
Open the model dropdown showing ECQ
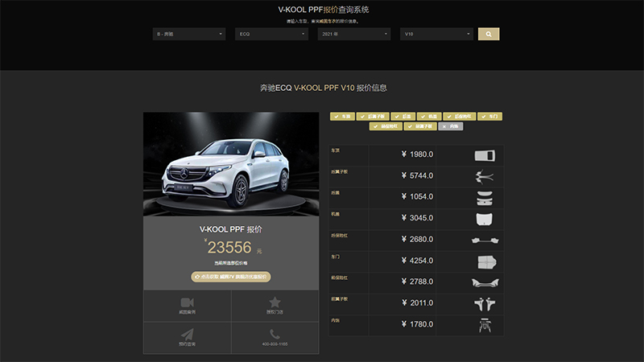click(x=271, y=35)
